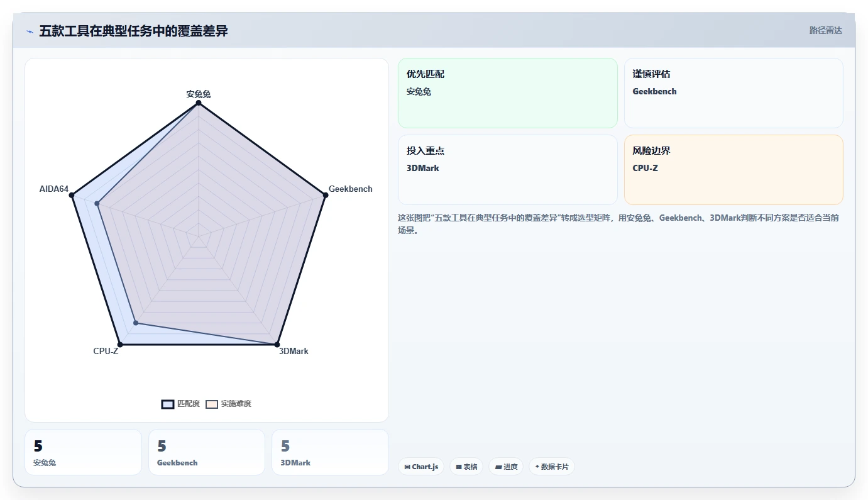The image size is (868, 500).
Task: Select the 优先匹配 card
Action: pos(508,93)
